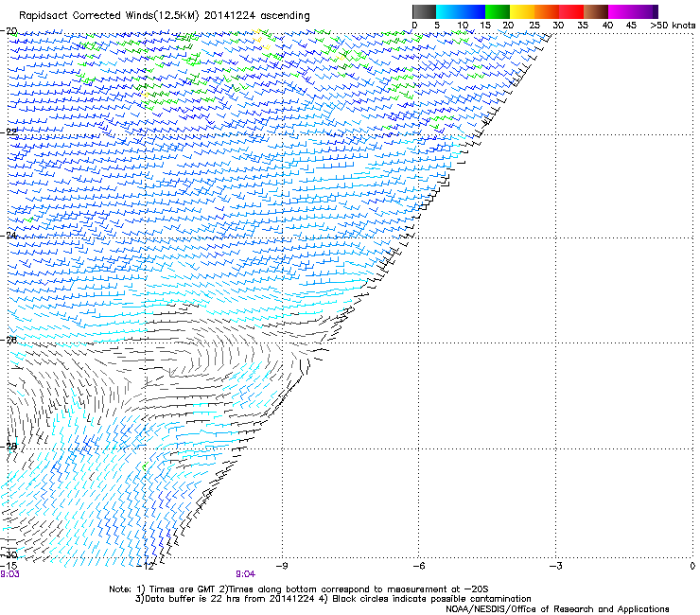700x615 pixels.
Task: Click the chart title 'Rapidscat Corrected Winds(12.5KM)'
Action: (109, 16)
